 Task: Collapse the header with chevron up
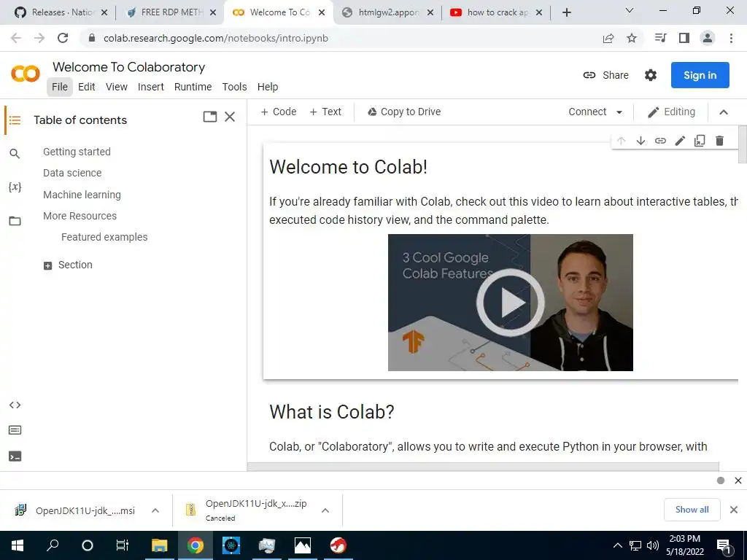tap(723, 112)
